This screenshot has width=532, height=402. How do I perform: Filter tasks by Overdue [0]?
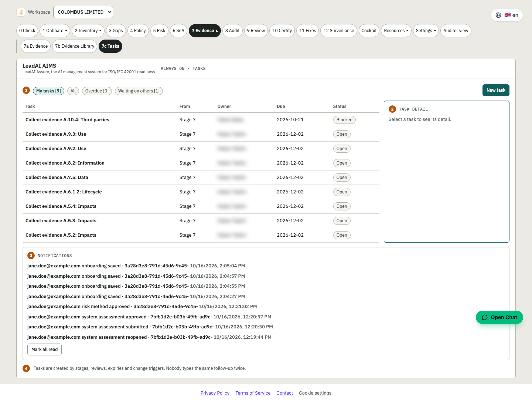(x=97, y=91)
